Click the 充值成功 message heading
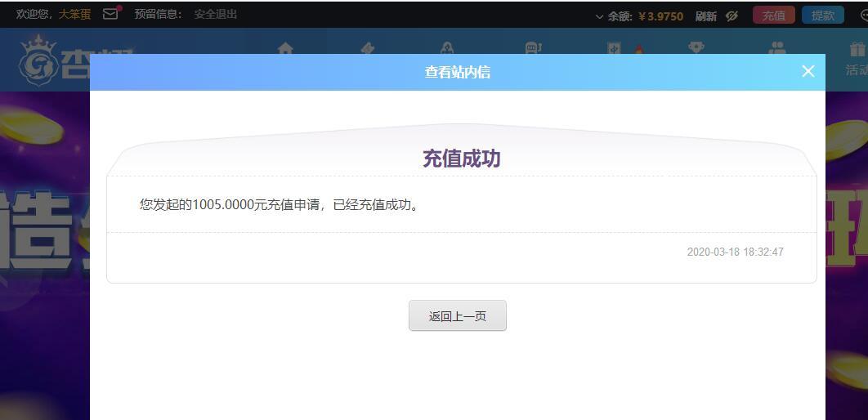868x420 pixels. pyautogui.click(x=462, y=159)
